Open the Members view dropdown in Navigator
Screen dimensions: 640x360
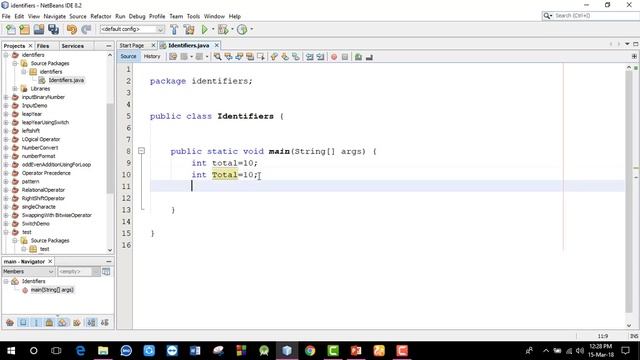click(x=28, y=271)
